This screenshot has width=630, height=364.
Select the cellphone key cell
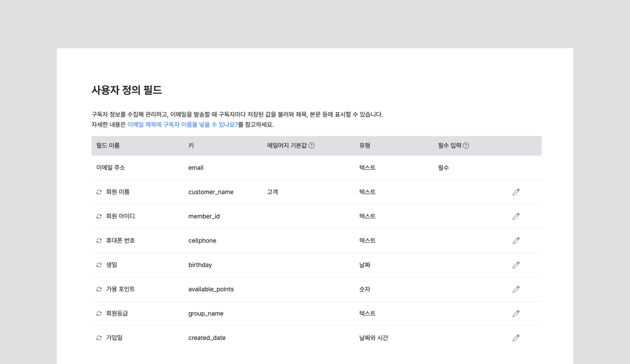(202, 241)
